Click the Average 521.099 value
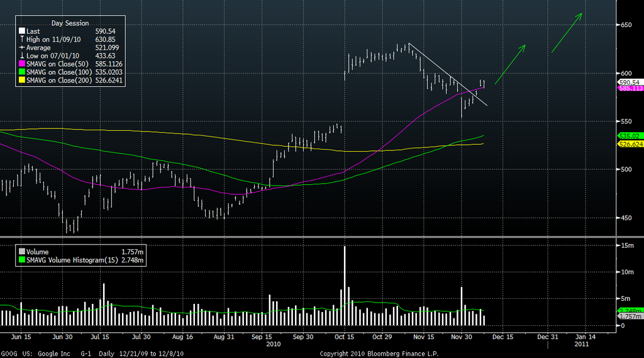This screenshot has width=644, height=358. [107, 48]
